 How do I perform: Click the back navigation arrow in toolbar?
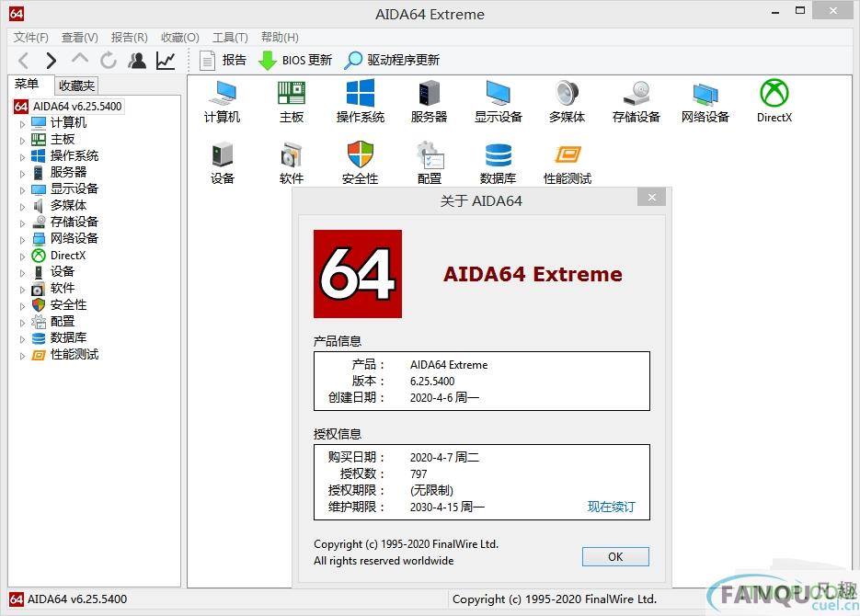click(24, 61)
